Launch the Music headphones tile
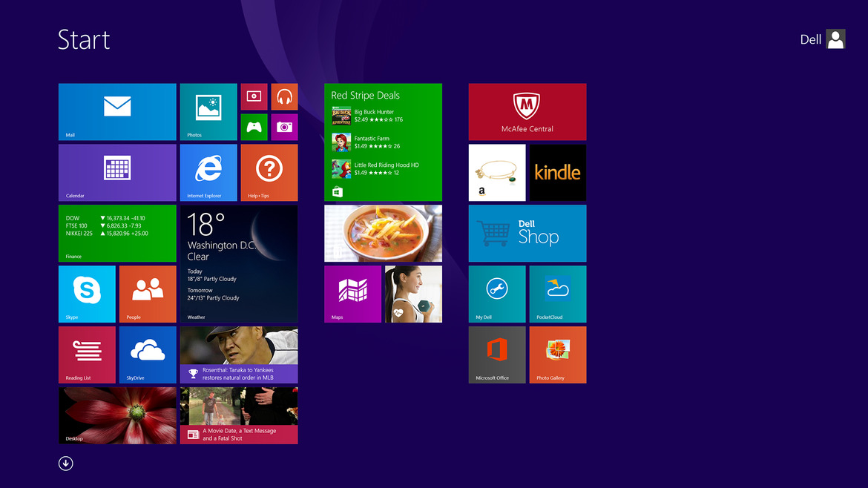 pyautogui.click(x=285, y=96)
